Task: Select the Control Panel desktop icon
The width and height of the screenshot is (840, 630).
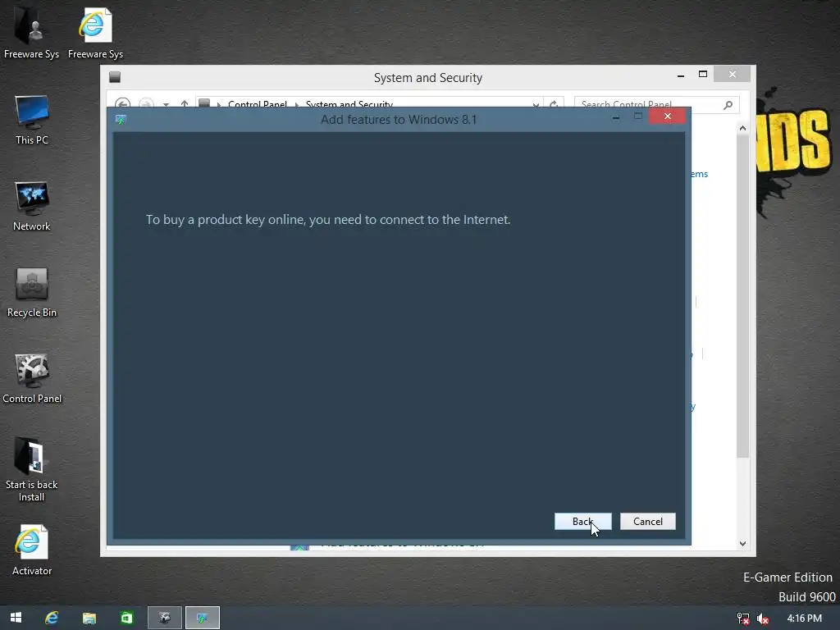Action: coord(32,379)
